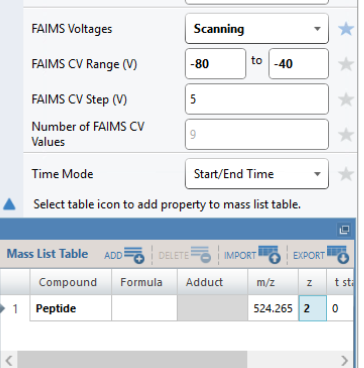The width and height of the screenshot is (364, 368).
Task: Click the m/z value 524.265 cell
Action: coord(273,308)
